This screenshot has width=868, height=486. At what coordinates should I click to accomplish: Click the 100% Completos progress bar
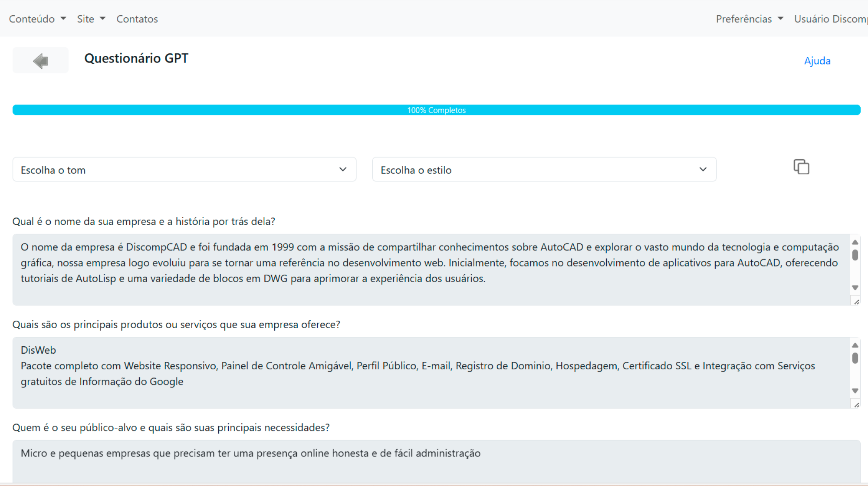pos(437,110)
